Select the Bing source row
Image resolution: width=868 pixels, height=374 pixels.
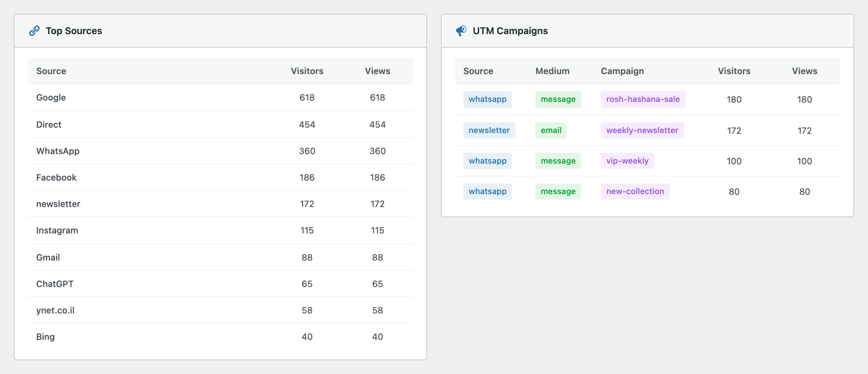[220, 337]
